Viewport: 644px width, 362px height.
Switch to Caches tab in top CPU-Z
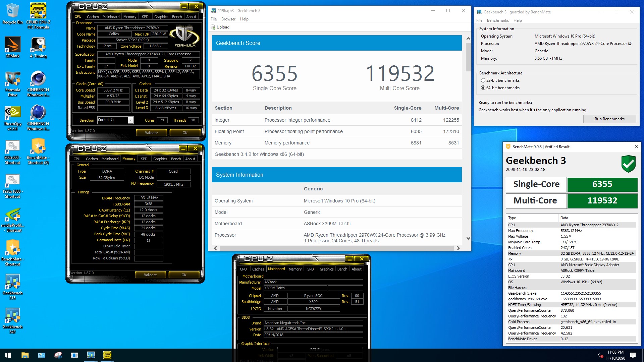pos(93,17)
